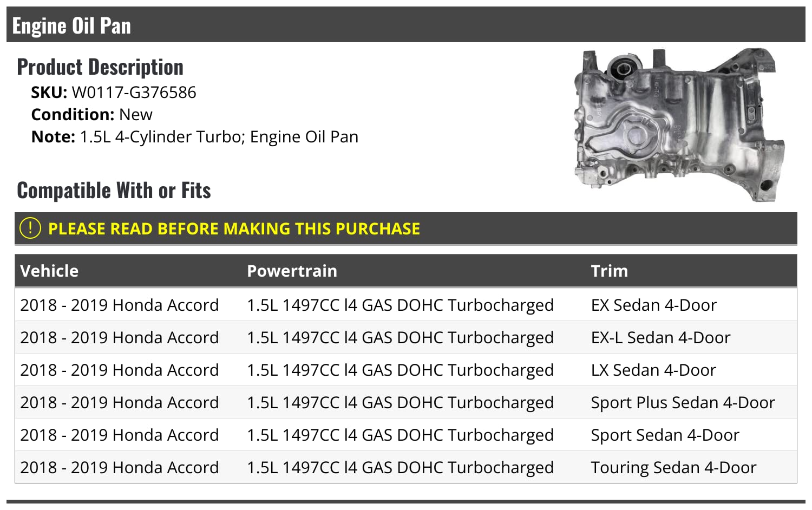Click the Vehicle column header
Viewport: 812px width, 510px height.
[x=49, y=271]
